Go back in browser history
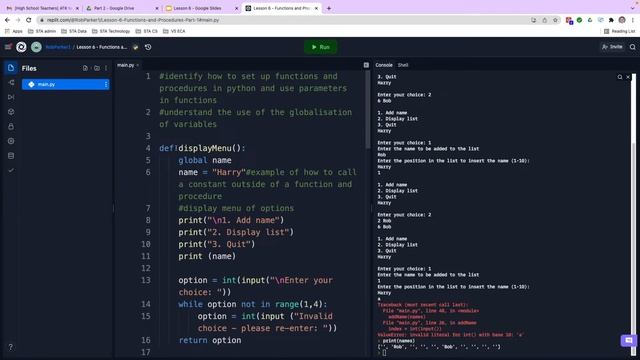 [x=7, y=20]
